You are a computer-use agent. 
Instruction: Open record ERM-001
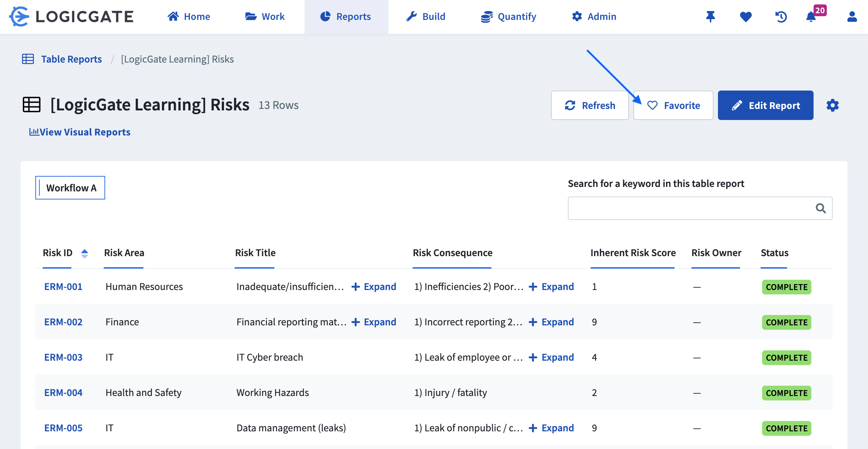pyautogui.click(x=63, y=287)
